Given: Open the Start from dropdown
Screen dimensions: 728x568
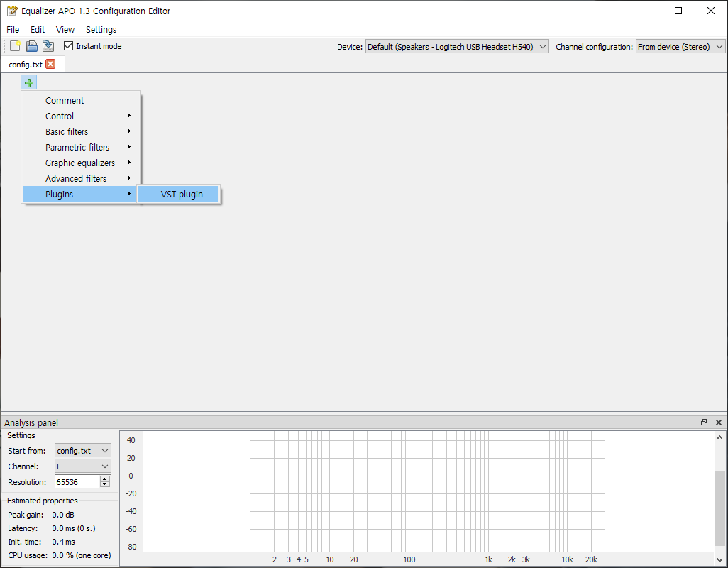Looking at the screenshot, I should tap(82, 451).
